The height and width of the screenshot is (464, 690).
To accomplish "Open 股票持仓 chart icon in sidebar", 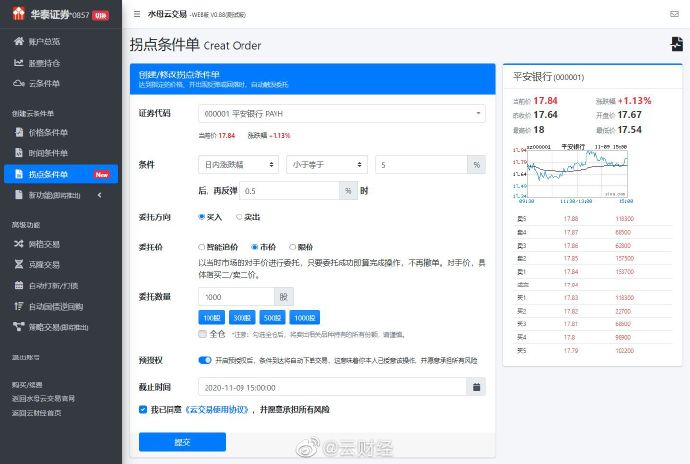I will coord(19,62).
